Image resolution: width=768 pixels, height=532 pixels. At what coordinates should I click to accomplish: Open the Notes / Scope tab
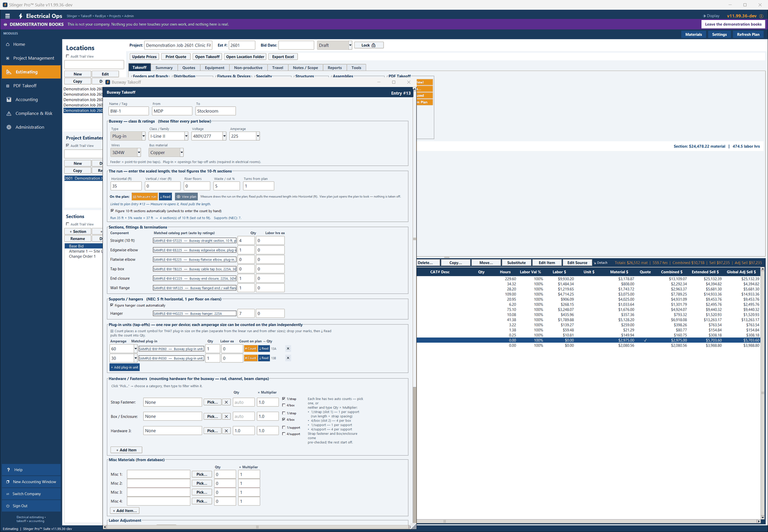point(306,68)
